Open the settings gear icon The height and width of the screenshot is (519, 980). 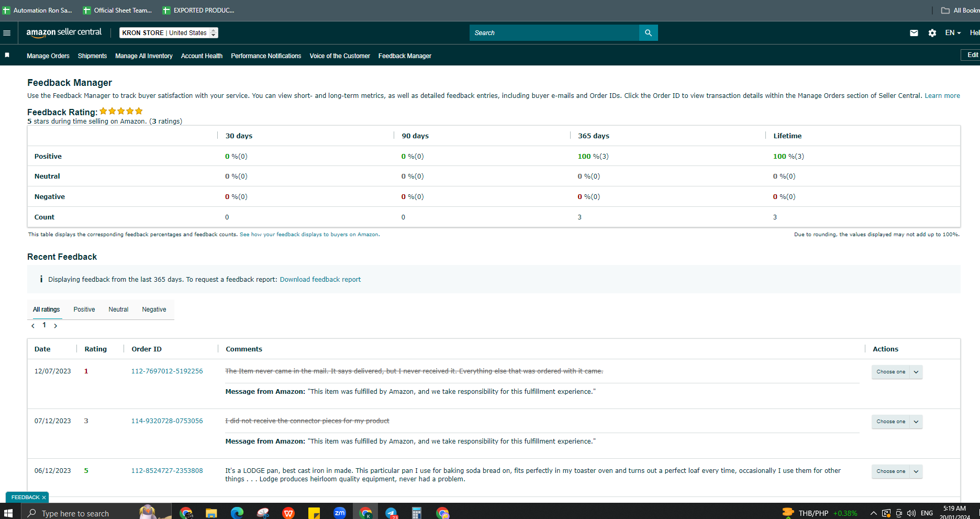tap(932, 33)
